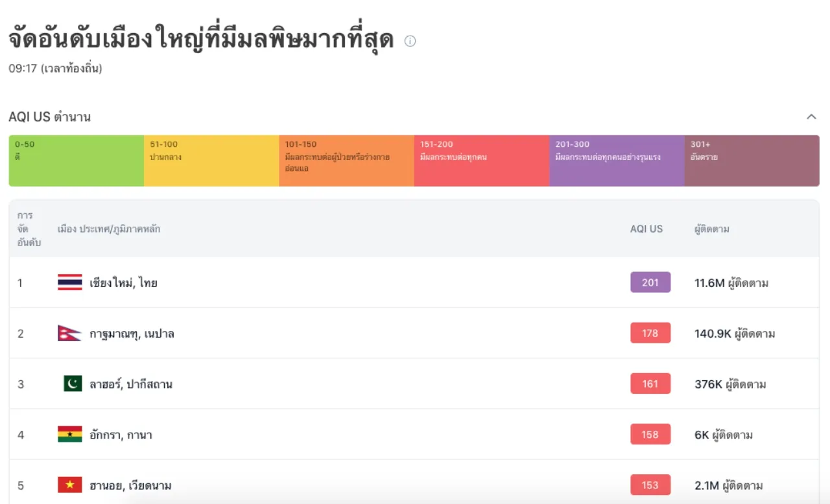Select the maroon 301+ legend swatch
Image resolution: width=830 pixels, height=504 pixels.
(x=752, y=161)
